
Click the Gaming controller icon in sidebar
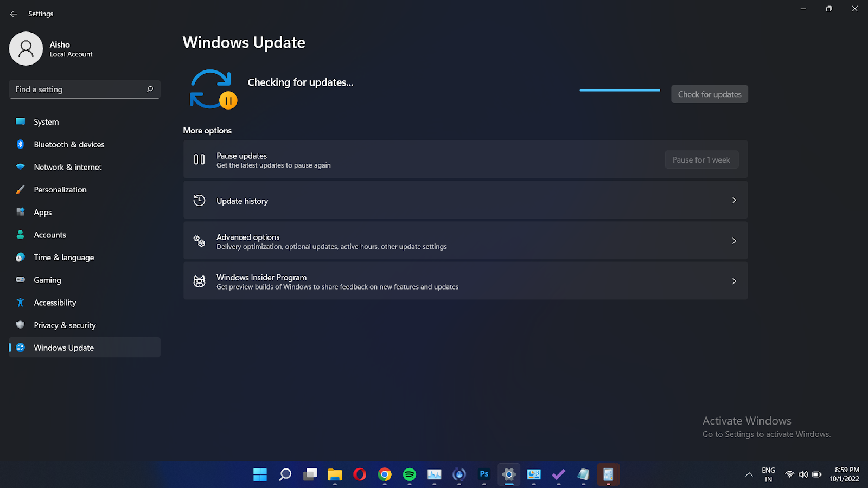click(x=21, y=280)
